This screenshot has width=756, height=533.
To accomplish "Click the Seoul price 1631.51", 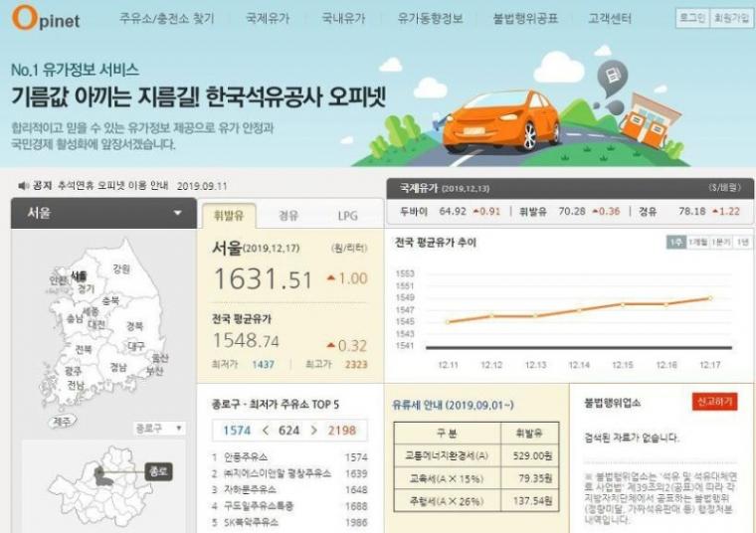I will tap(263, 279).
